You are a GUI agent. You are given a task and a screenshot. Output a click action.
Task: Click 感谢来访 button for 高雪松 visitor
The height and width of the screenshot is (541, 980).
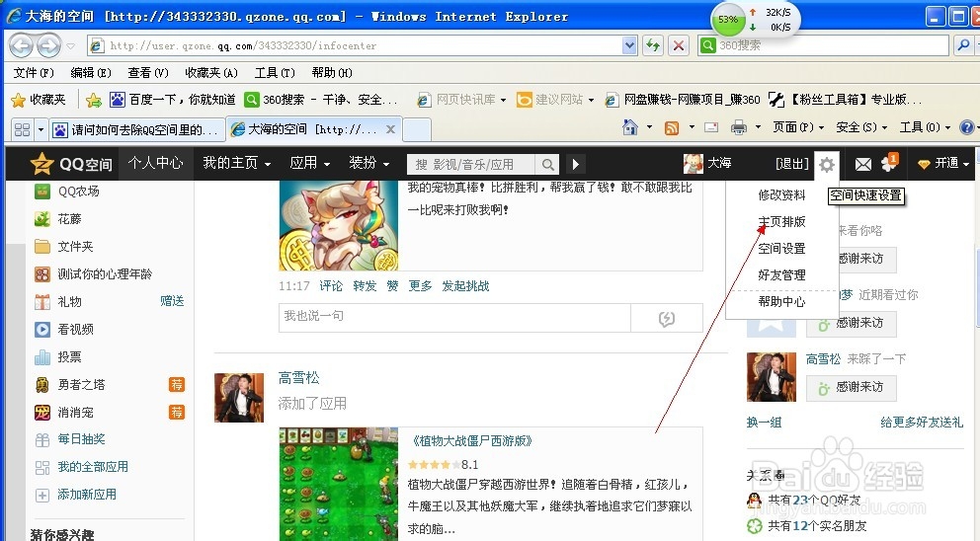(852, 388)
